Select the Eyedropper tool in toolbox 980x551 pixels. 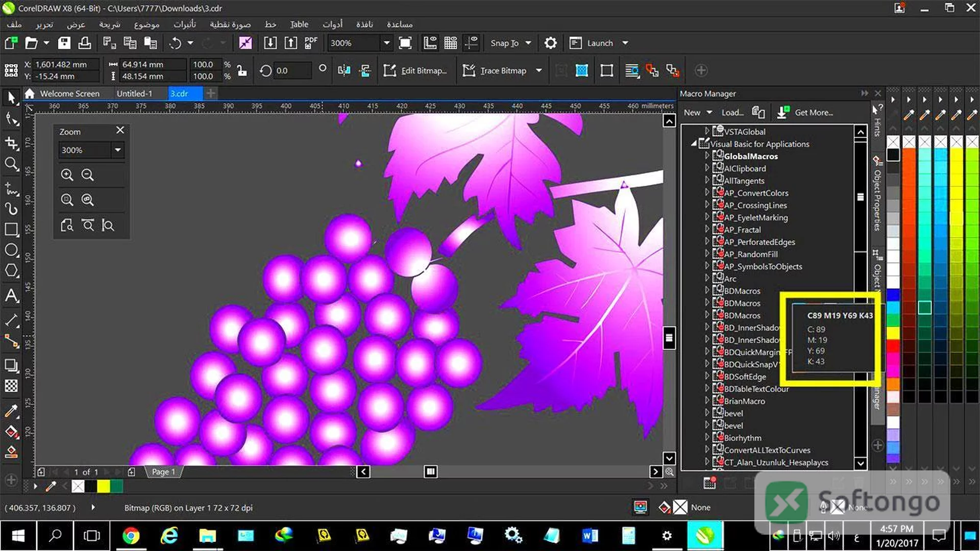click(x=11, y=411)
